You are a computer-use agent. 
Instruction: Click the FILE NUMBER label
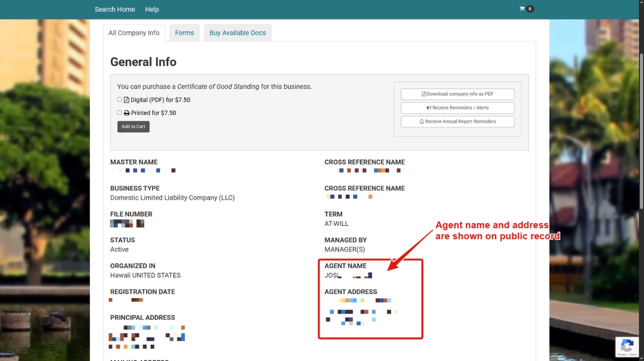click(x=131, y=214)
